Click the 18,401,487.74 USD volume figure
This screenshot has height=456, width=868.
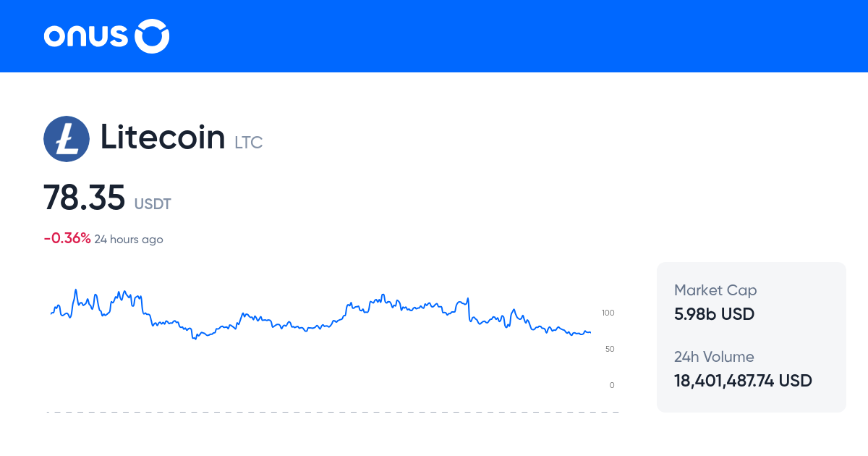[x=743, y=380]
